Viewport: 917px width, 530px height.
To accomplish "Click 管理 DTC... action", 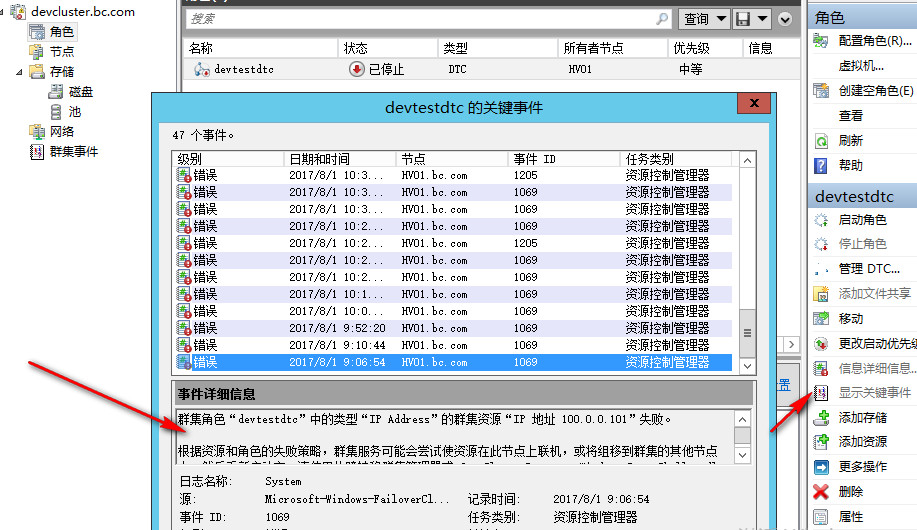I will click(x=869, y=269).
